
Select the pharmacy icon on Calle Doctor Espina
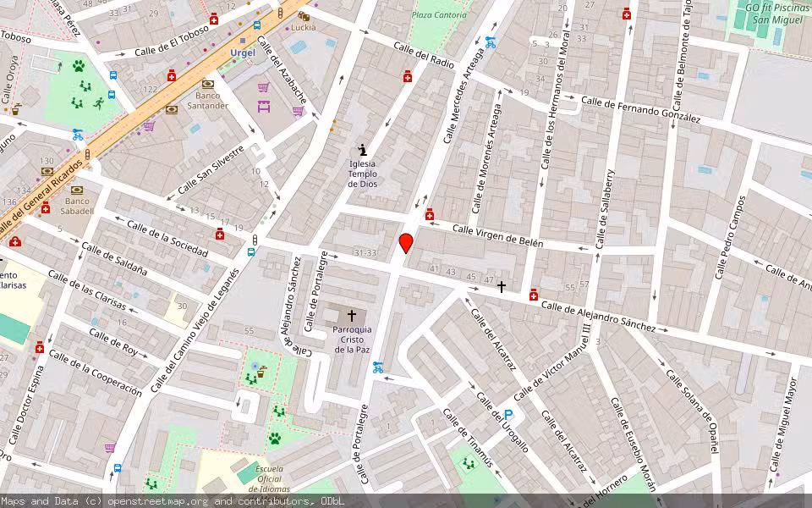click(x=40, y=347)
